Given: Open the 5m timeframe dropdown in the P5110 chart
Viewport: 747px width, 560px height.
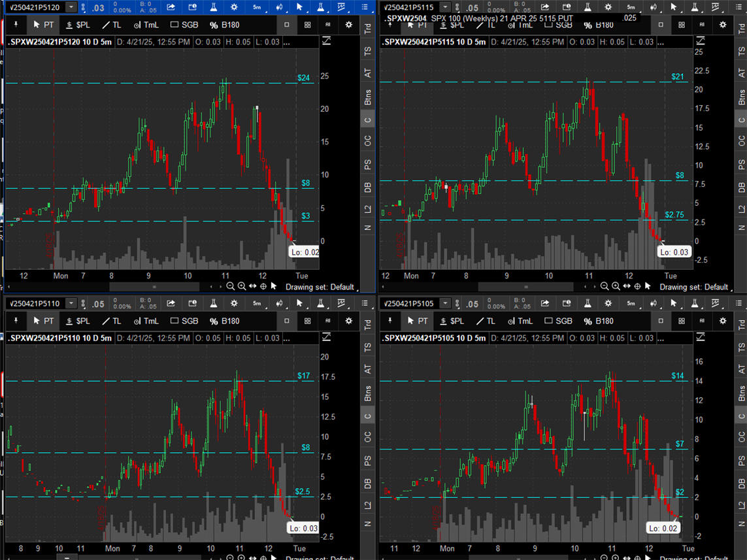Looking at the screenshot, I should [257, 304].
